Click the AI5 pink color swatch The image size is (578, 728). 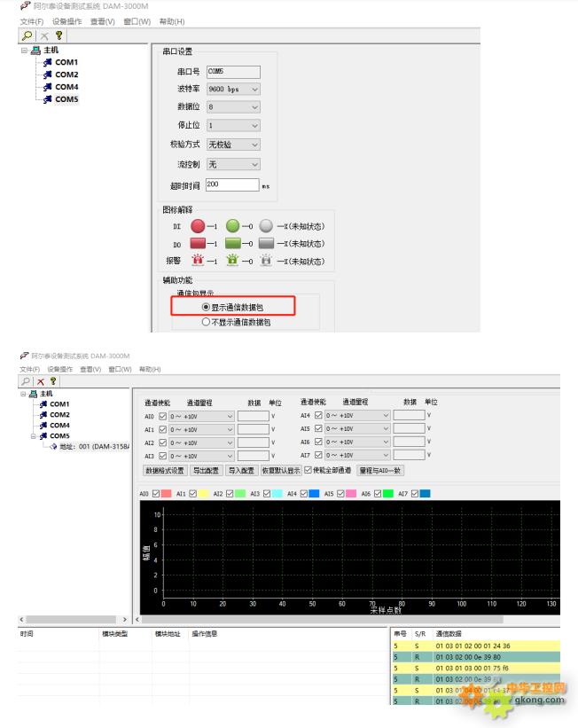point(351,494)
